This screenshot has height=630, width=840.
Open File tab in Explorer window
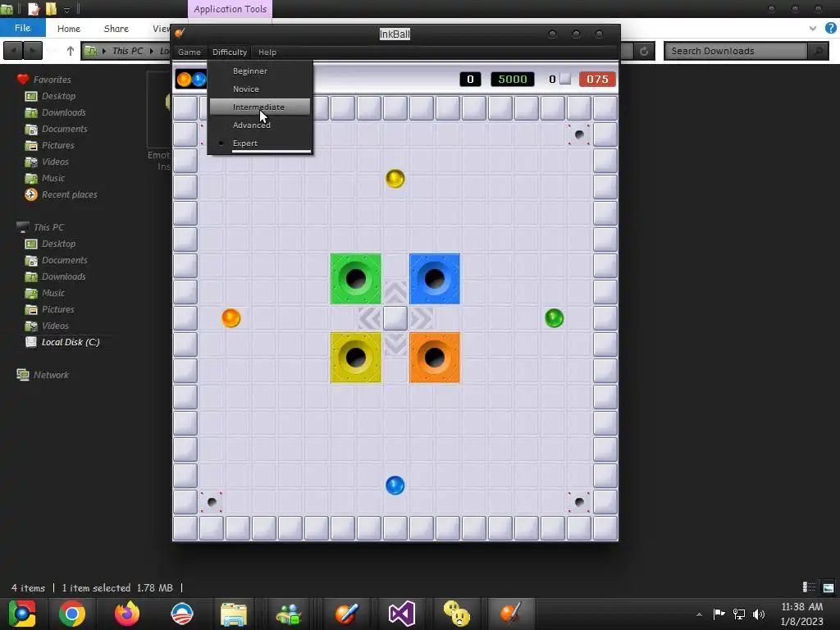point(22,28)
